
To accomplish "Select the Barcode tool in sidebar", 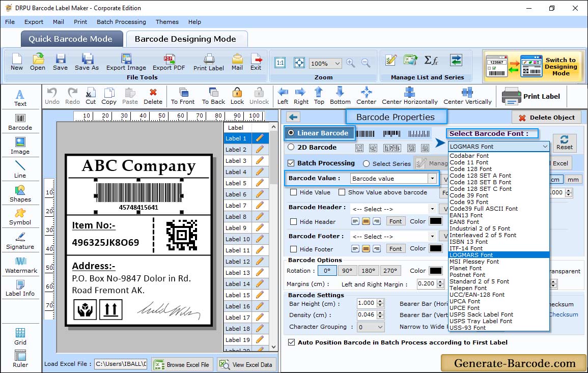I will point(20,122).
